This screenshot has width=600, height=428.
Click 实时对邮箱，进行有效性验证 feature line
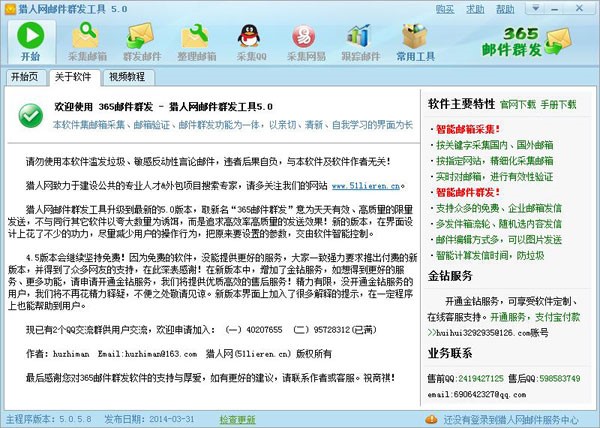coord(494,177)
